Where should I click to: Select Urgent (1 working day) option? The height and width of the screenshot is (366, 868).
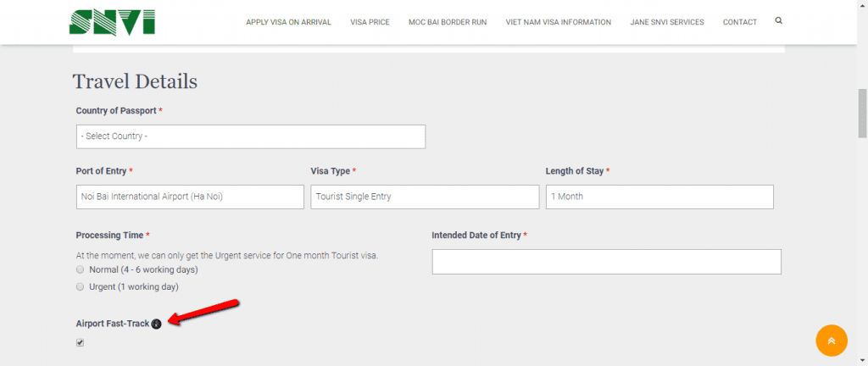(x=81, y=287)
